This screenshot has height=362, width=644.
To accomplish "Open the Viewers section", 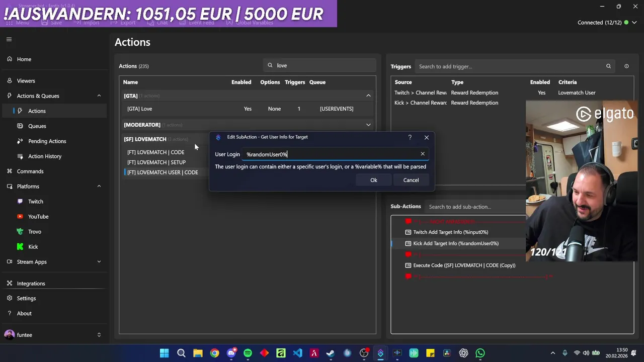I will click(x=26, y=81).
